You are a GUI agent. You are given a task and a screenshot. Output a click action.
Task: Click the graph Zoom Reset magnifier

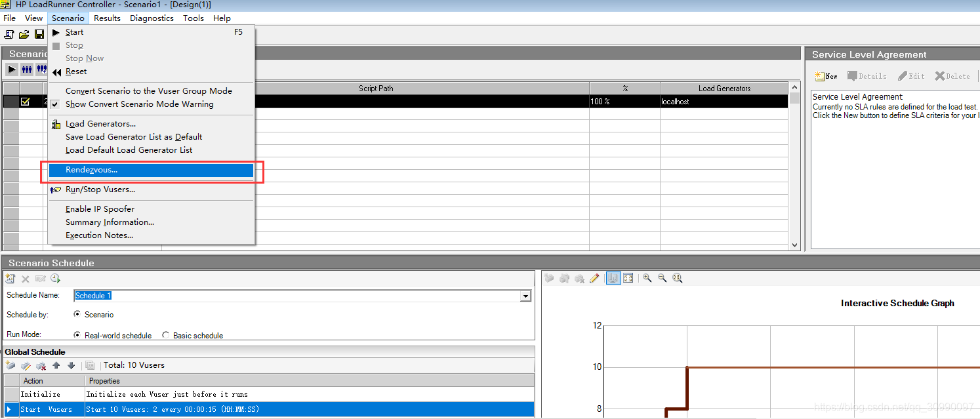click(678, 278)
